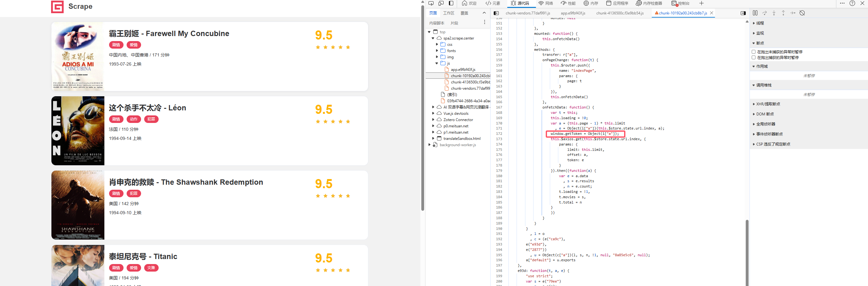The width and height of the screenshot is (868, 286).
Task: Enable 在抛出捕获的异常时暂停 checkbox
Action: (754, 58)
